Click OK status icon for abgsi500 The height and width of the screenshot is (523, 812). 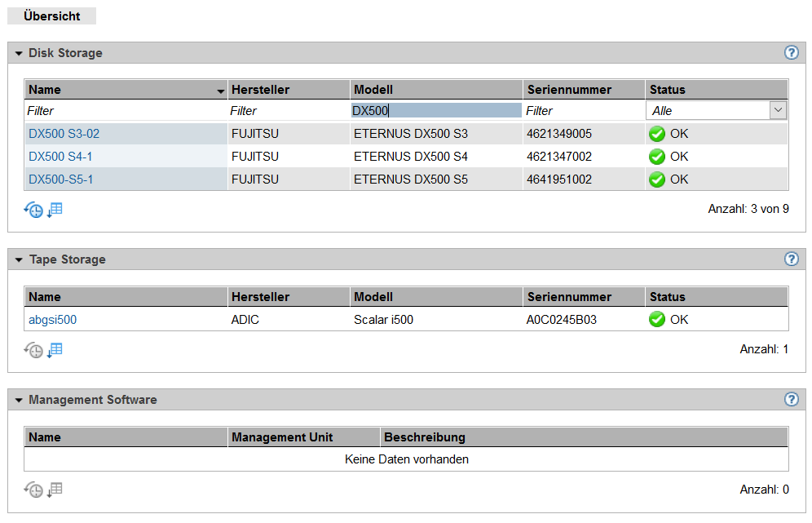656,319
